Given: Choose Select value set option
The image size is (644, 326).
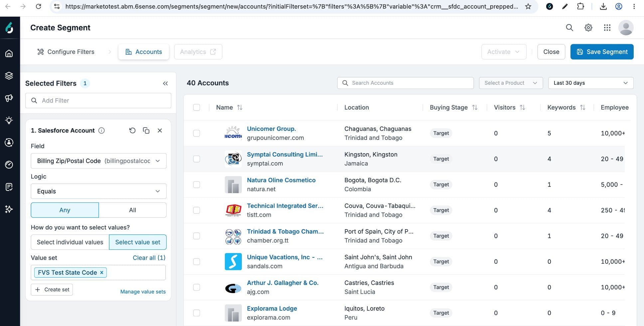Looking at the screenshot, I should pos(138,242).
